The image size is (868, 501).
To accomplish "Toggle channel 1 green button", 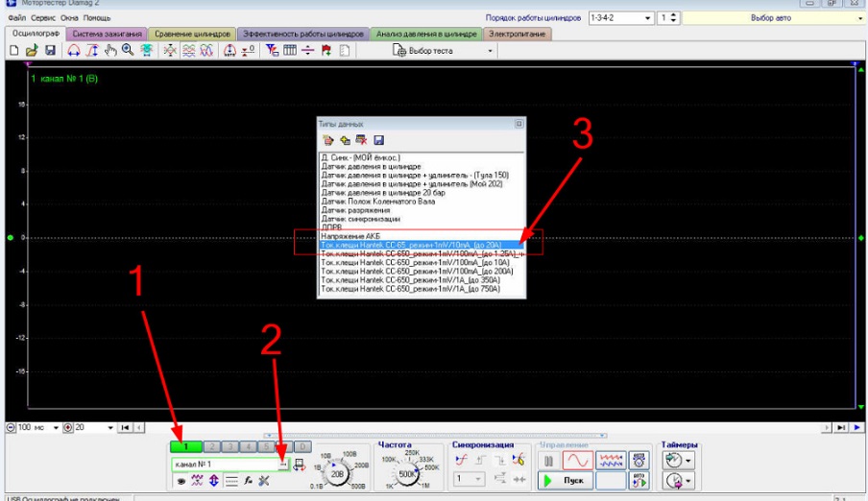I will coord(186,446).
